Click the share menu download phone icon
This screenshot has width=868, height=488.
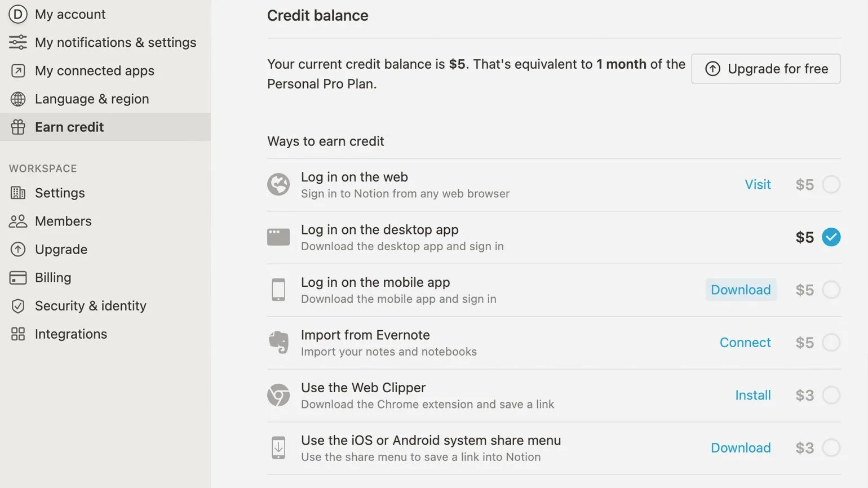[278, 448]
